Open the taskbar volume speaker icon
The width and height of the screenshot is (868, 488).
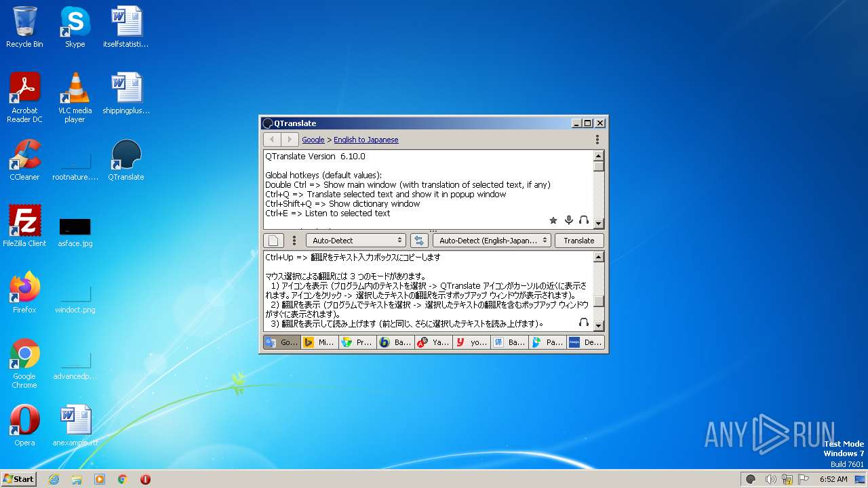[x=770, y=479]
